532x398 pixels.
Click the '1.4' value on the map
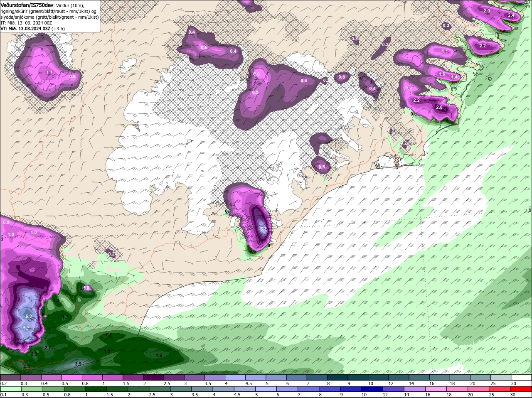(x=454, y=77)
